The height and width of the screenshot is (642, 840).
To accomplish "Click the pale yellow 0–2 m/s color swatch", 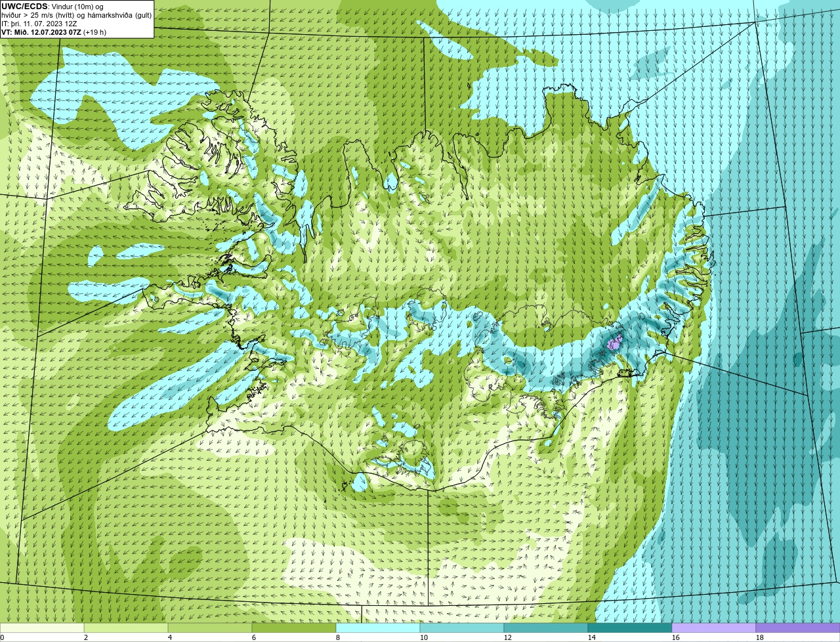I will [42, 628].
